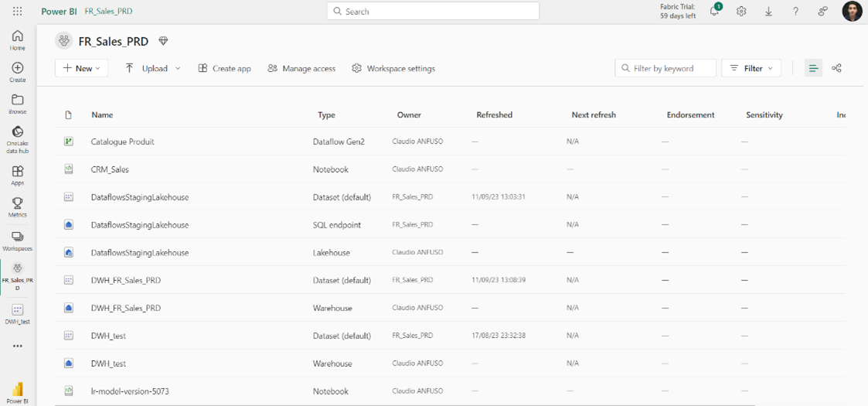
Task: Open CRM_Sales notebook name
Action: (x=110, y=169)
